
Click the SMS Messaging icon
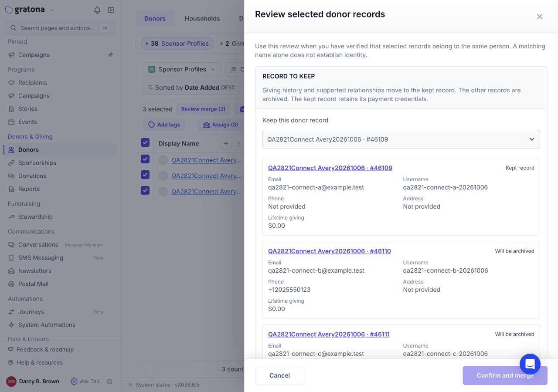coord(11,258)
